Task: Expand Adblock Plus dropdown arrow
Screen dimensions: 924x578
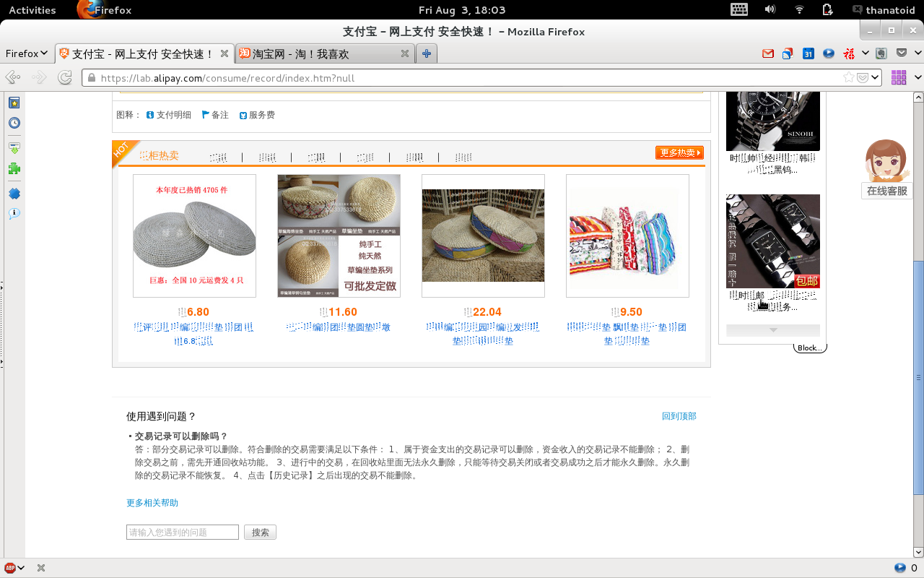Action: (x=21, y=568)
